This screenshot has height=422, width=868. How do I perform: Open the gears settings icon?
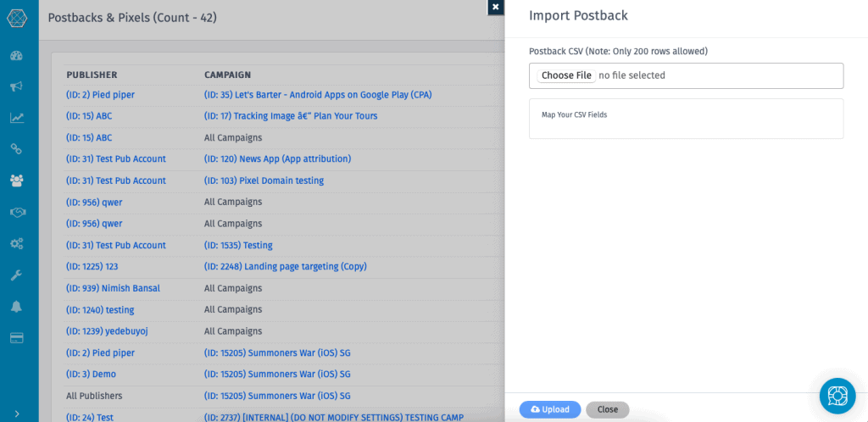tap(17, 243)
